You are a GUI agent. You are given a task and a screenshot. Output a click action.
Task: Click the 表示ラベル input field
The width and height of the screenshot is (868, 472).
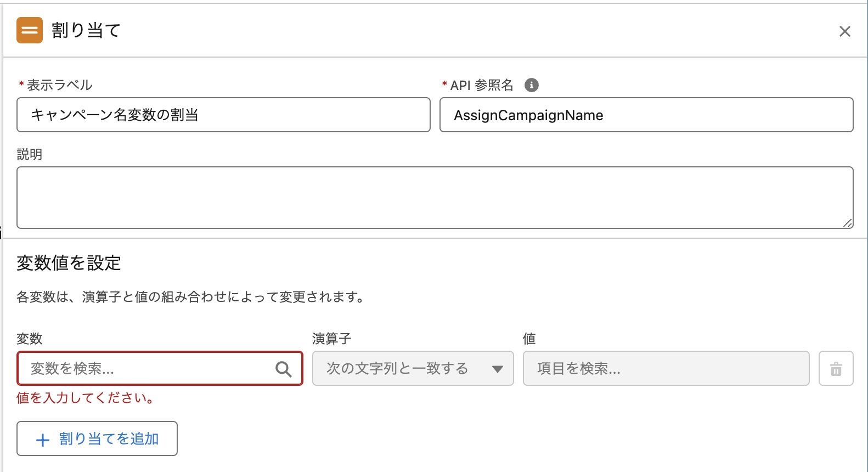[223, 115]
